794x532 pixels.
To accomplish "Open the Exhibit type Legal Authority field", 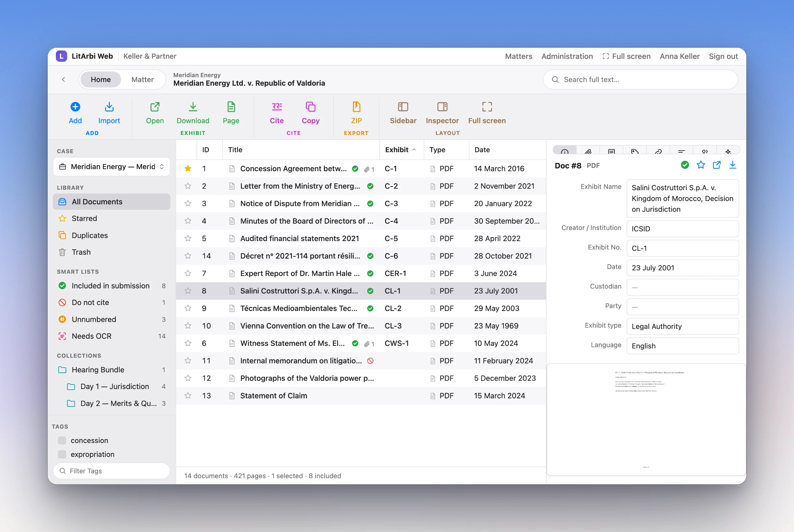I will click(683, 327).
